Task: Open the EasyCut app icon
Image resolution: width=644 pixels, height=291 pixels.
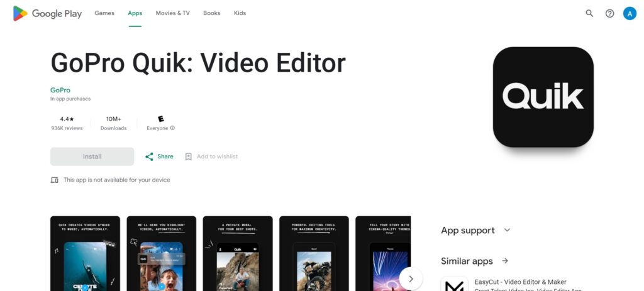Action: [454, 284]
